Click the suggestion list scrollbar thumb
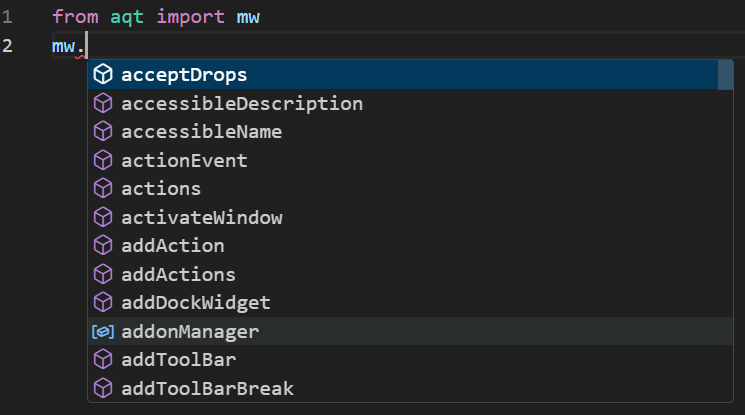The height and width of the screenshot is (415, 745). click(725, 75)
